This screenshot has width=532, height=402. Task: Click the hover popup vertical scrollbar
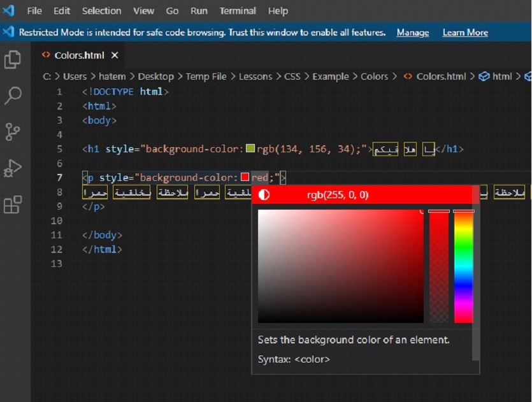pos(476,273)
